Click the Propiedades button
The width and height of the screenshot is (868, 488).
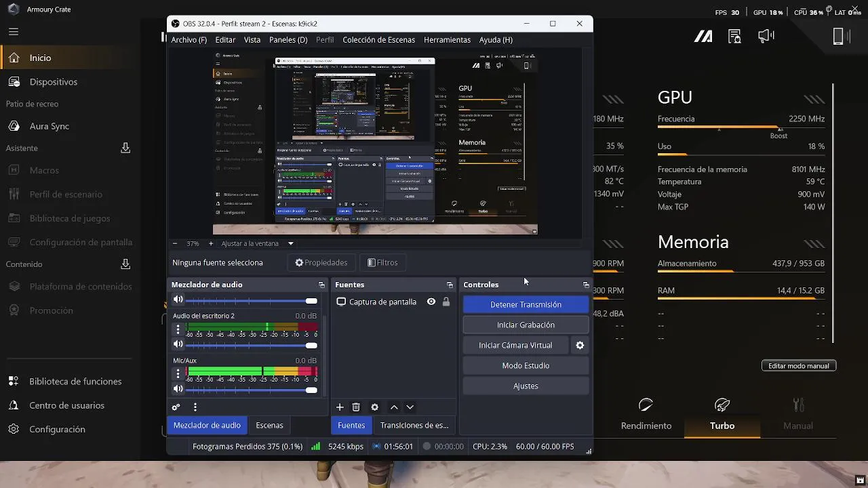point(321,262)
